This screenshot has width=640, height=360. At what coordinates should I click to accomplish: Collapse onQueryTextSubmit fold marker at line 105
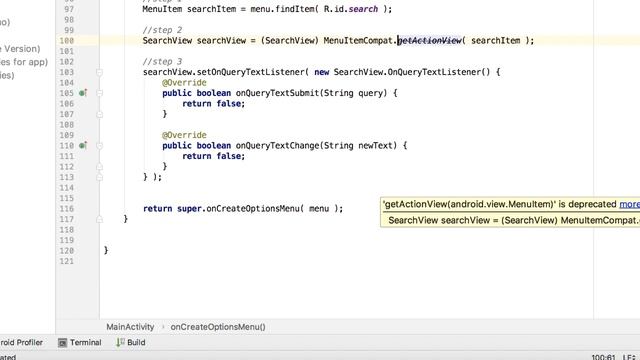[99, 93]
